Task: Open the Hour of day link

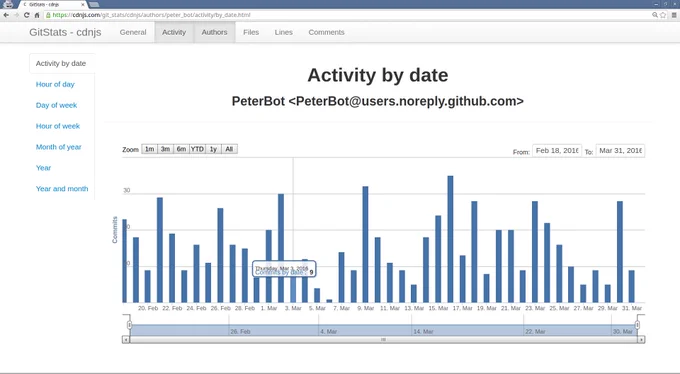Action: [55, 84]
